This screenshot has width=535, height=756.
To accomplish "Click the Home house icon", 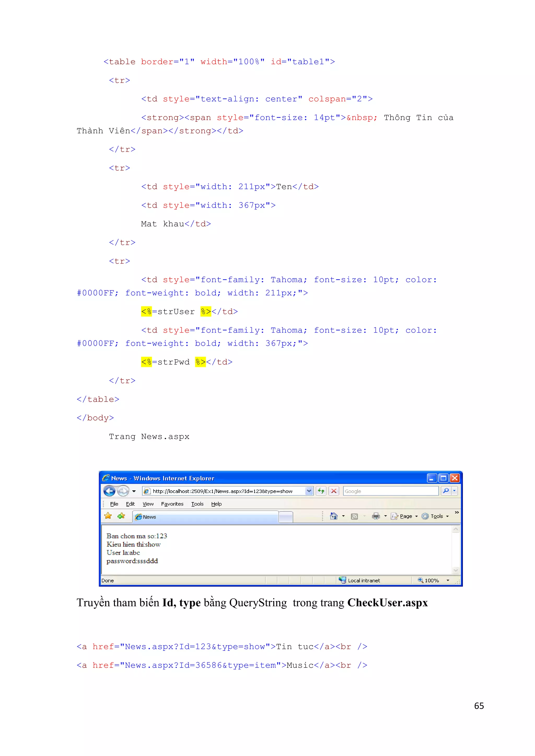I will (334, 516).
